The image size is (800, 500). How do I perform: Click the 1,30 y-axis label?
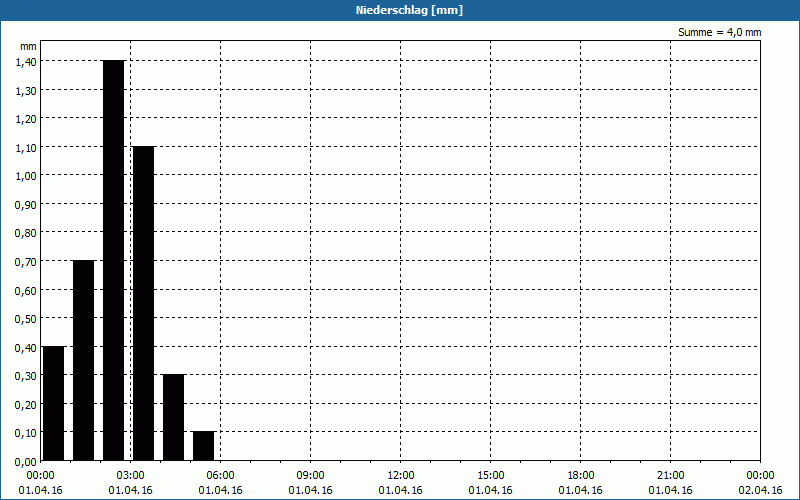pyautogui.click(x=26, y=90)
